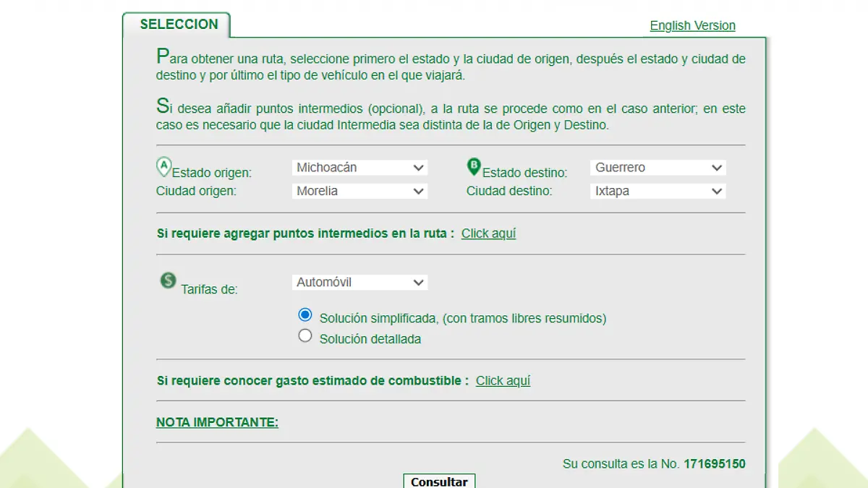The height and width of the screenshot is (488, 868).
Task: Open the Tarifas de Automóvil dropdown
Action: click(359, 283)
